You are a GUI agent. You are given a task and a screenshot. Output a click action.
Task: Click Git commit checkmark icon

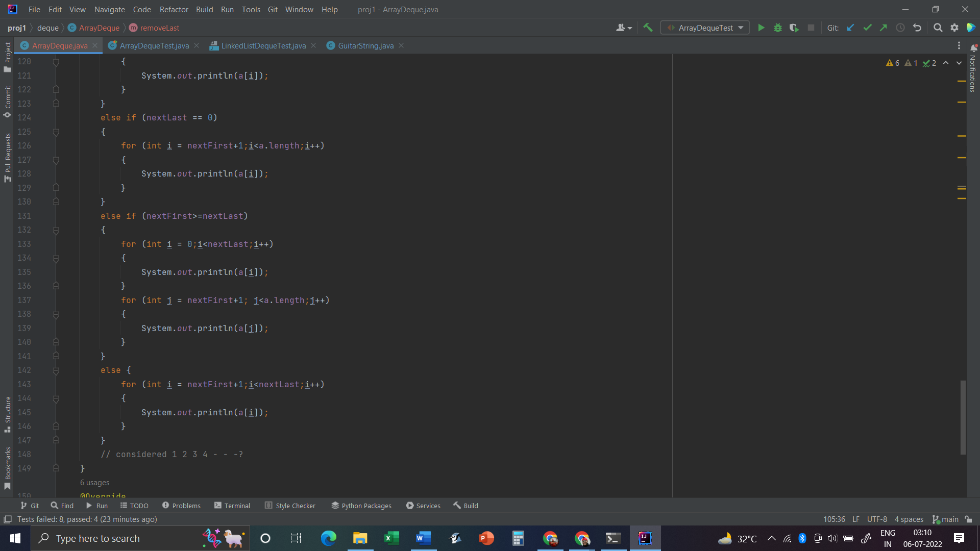pos(867,28)
